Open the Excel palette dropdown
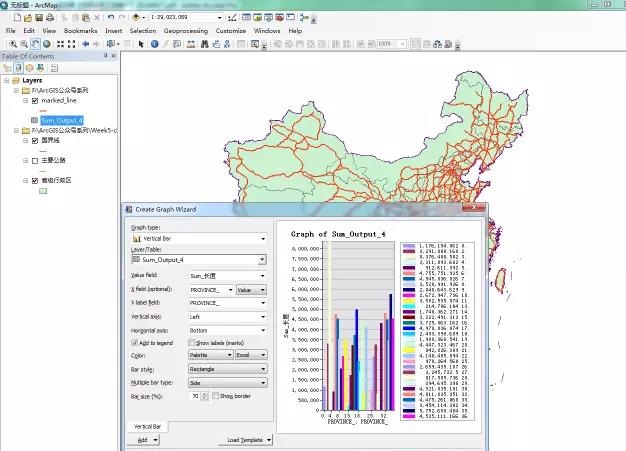This screenshot has width=626, height=451. (251, 355)
